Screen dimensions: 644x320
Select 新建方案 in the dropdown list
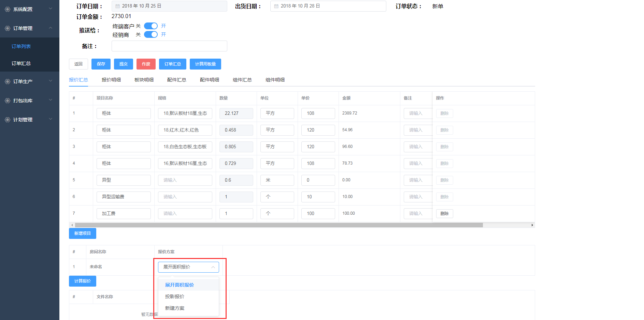tap(175, 308)
